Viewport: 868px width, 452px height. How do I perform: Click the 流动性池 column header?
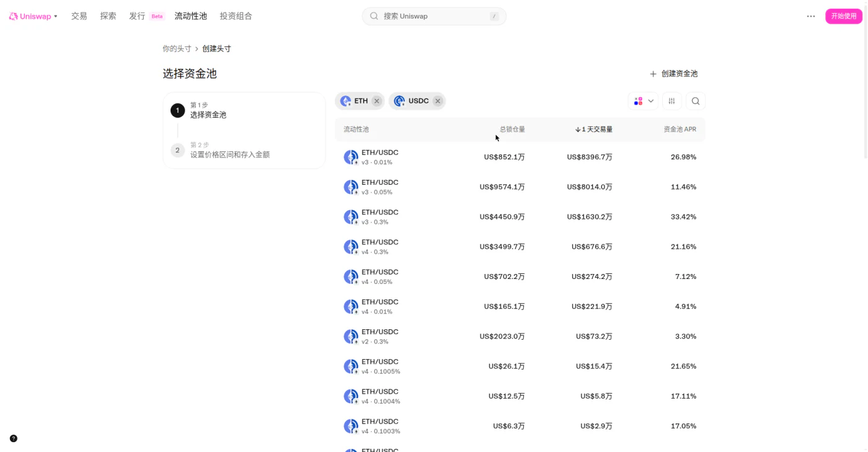point(356,130)
